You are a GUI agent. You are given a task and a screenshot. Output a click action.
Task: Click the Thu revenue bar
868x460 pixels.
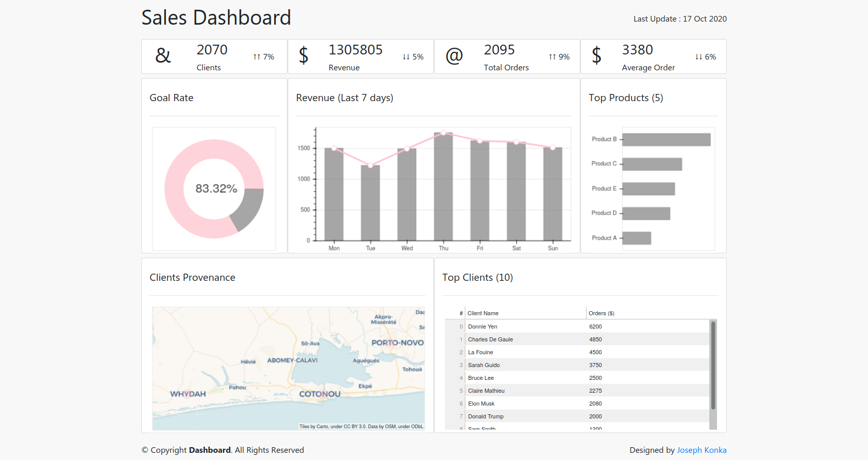(x=443, y=186)
